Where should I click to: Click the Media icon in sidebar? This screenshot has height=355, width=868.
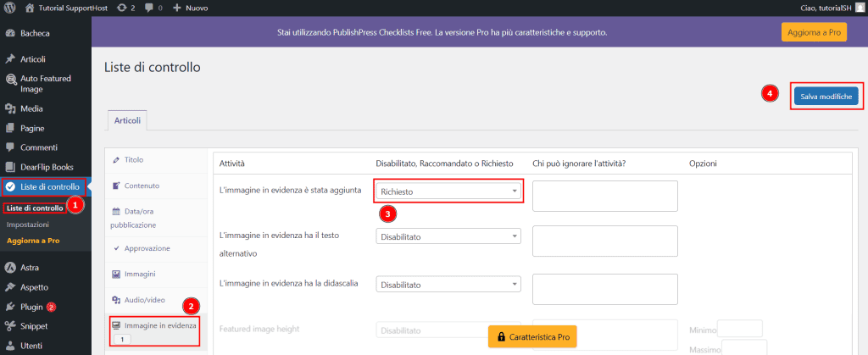(10, 109)
